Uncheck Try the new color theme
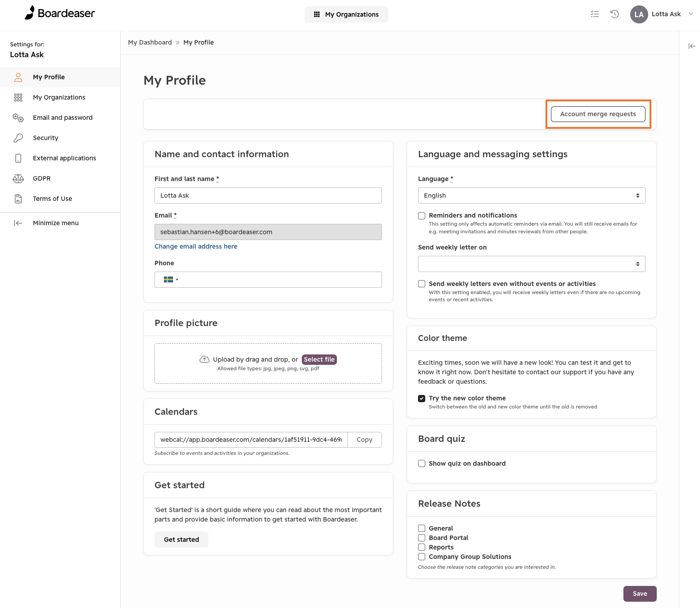700x608 pixels. pos(422,398)
